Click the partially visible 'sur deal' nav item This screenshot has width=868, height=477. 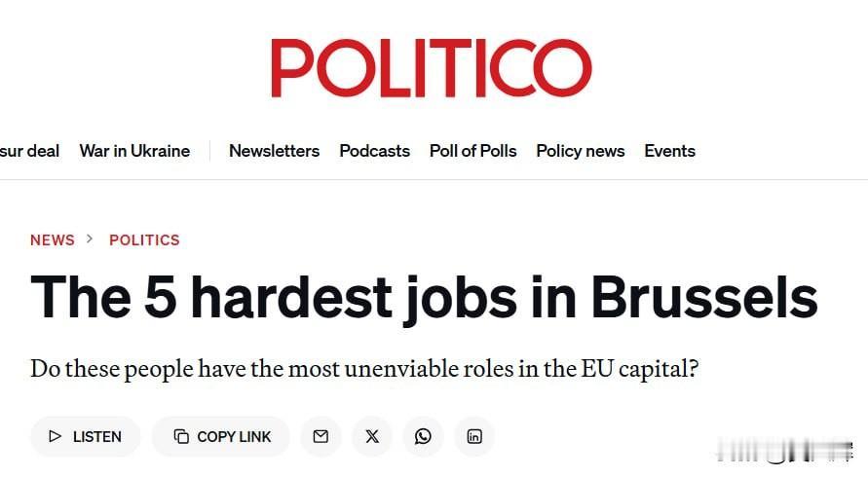(x=29, y=151)
